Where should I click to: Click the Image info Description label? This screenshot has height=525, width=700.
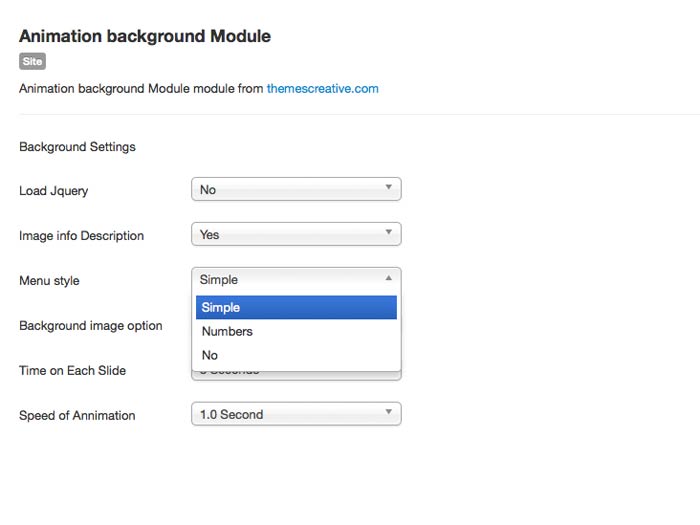(x=81, y=236)
